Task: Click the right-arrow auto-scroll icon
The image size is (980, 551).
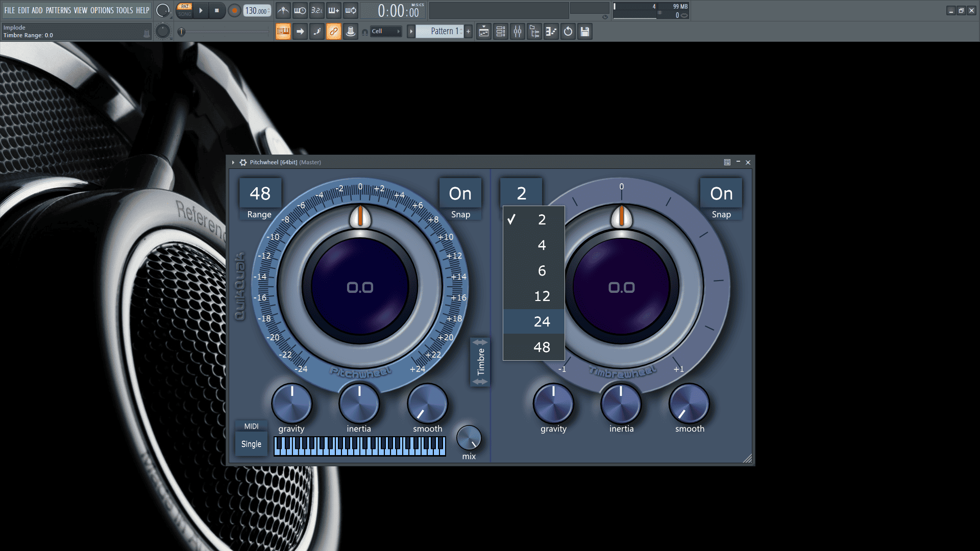Action: pyautogui.click(x=300, y=31)
